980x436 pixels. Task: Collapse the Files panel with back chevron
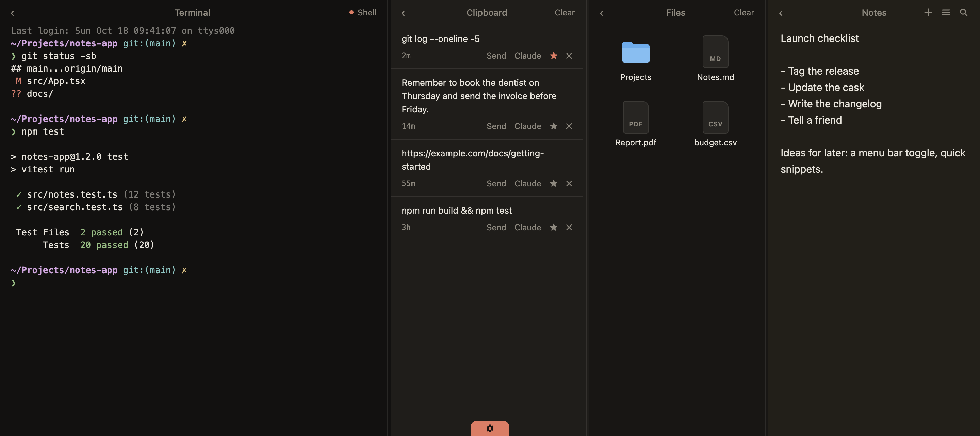(x=602, y=13)
